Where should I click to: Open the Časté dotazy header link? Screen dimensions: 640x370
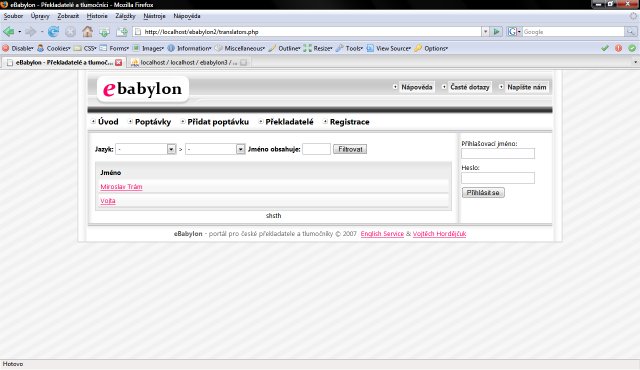tap(469, 87)
